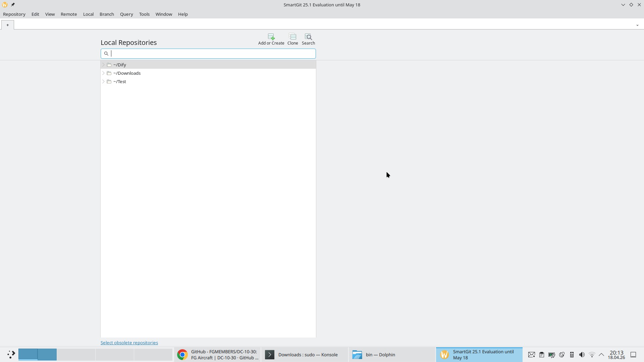
Task: Open the Tools menu
Action: coord(144,14)
